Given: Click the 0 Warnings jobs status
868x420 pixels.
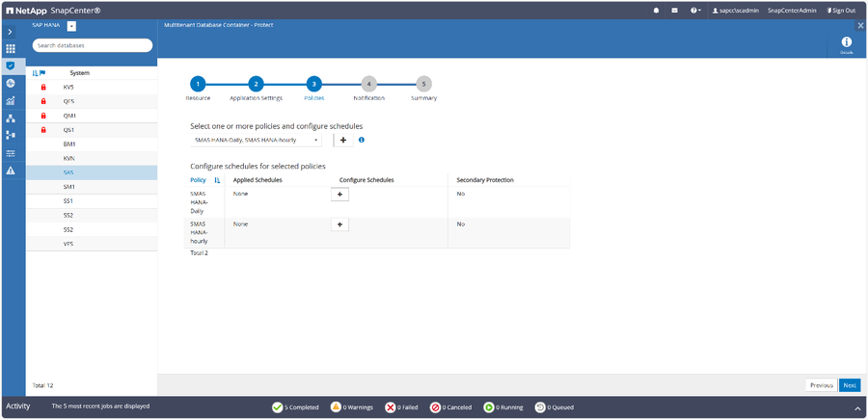Looking at the screenshot, I should (351, 407).
